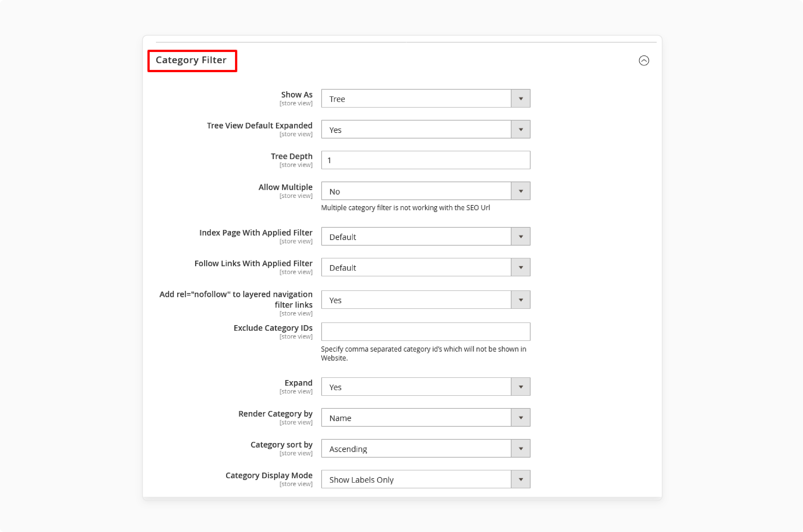Click the 'Exclude Category IDs' label
This screenshot has width=803, height=532.
pos(273,328)
